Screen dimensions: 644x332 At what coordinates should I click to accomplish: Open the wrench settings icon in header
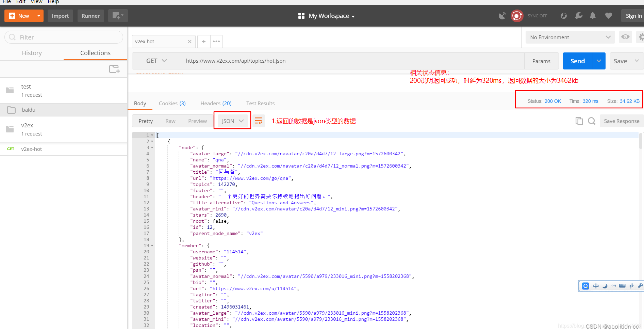pyautogui.click(x=578, y=16)
